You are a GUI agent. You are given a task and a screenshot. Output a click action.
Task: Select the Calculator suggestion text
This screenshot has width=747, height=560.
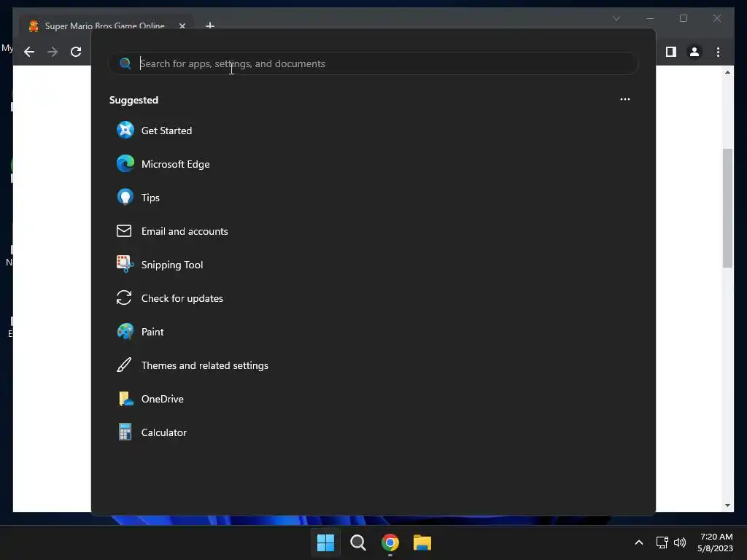tap(164, 432)
